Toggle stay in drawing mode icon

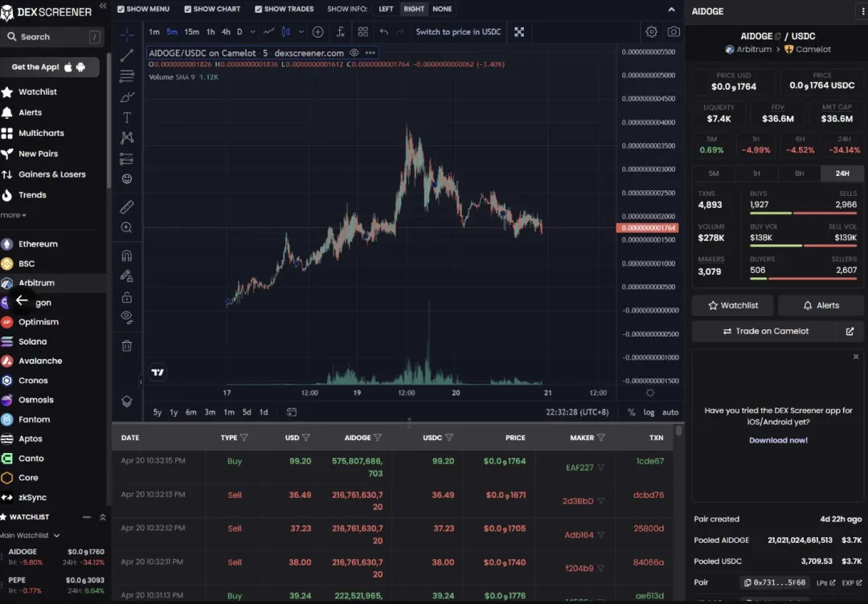click(127, 276)
